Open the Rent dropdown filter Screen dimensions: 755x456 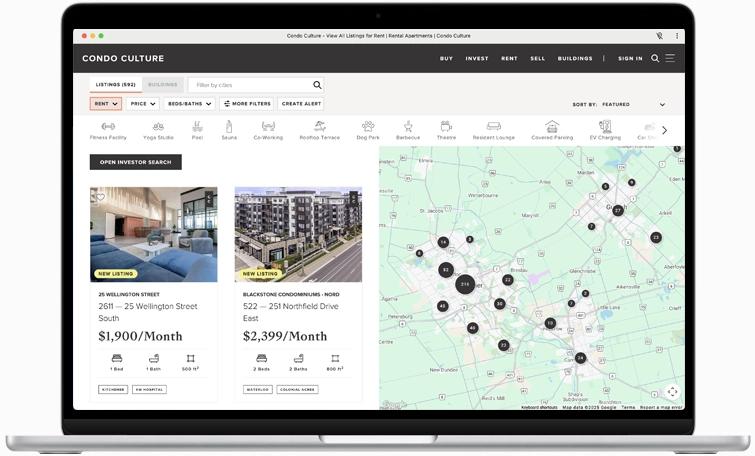106,104
